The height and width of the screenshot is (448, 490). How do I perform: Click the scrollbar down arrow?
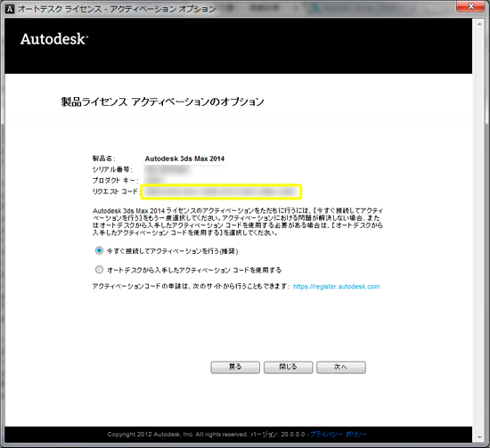pos(479,437)
